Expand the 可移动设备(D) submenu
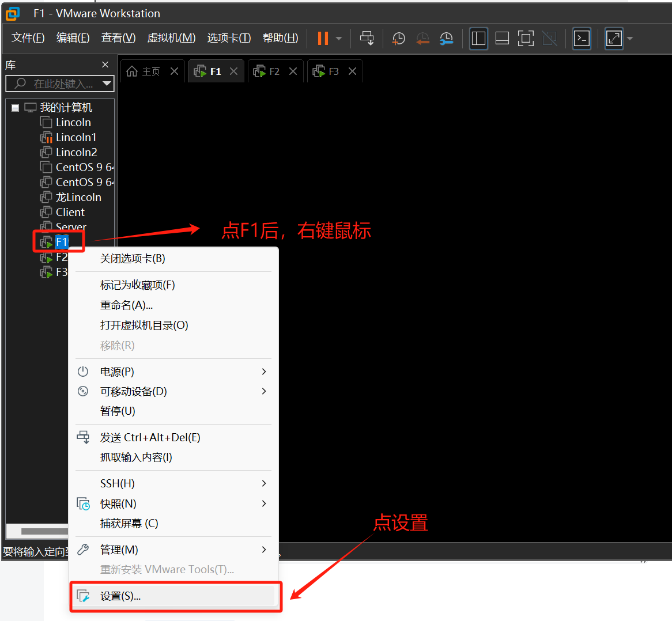672x621 pixels. tap(173, 392)
